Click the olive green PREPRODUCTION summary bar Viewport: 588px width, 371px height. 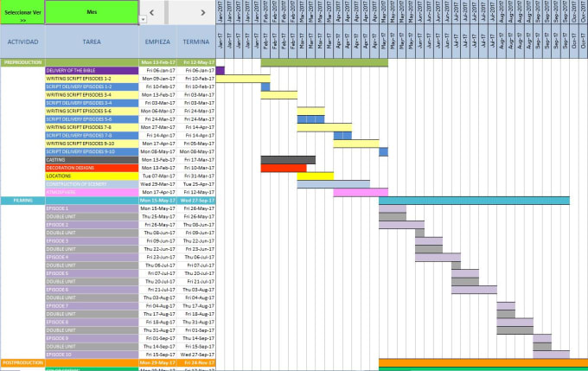(x=324, y=62)
